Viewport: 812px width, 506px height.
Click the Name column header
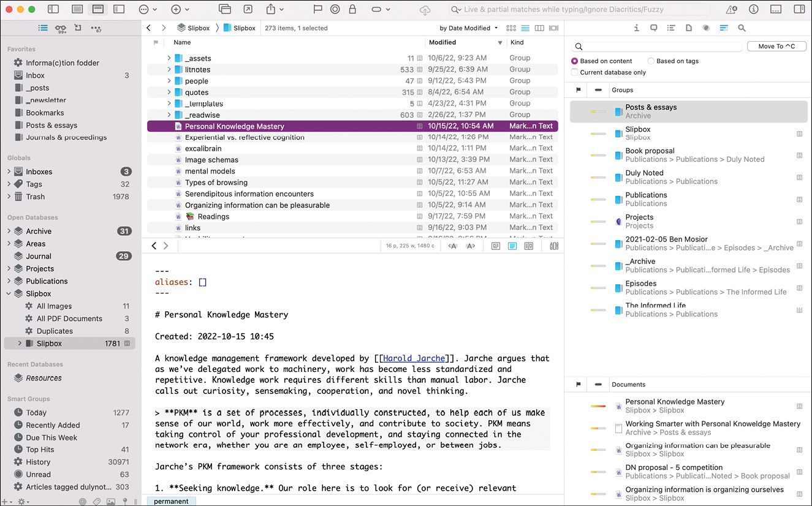[182, 42]
